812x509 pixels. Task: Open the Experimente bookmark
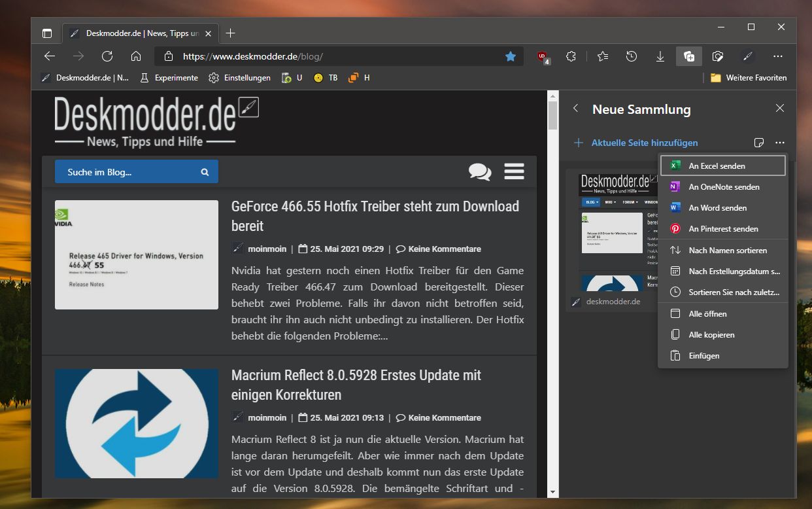[169, 78]
